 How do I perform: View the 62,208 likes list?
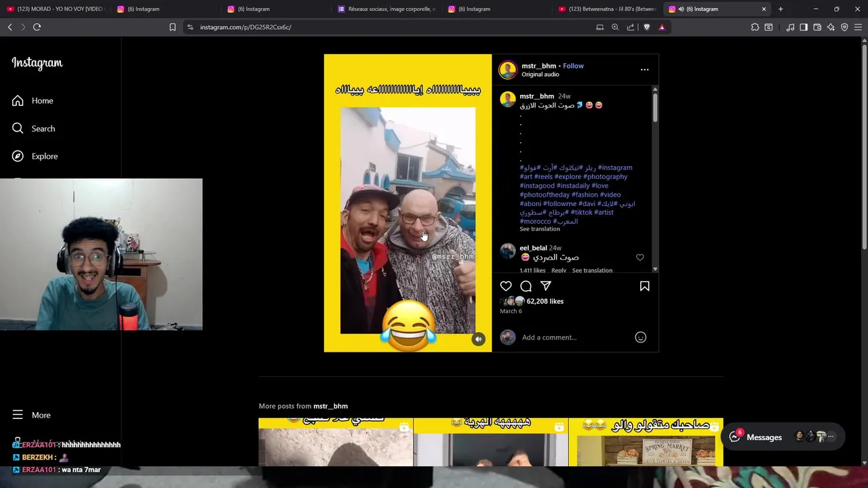(x=545, y=301)
